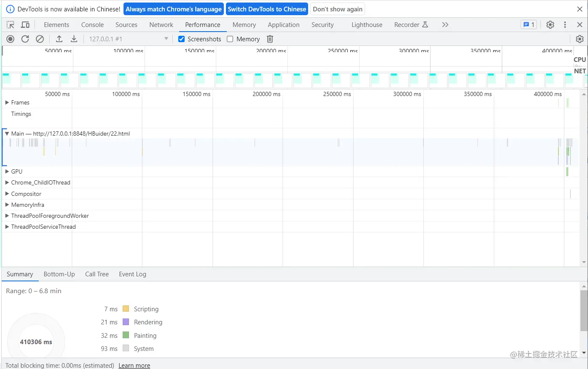The height and width of the screenshot is (369, 588).
Task: Click the inspect element picker icon
Action: pos(11,25)
